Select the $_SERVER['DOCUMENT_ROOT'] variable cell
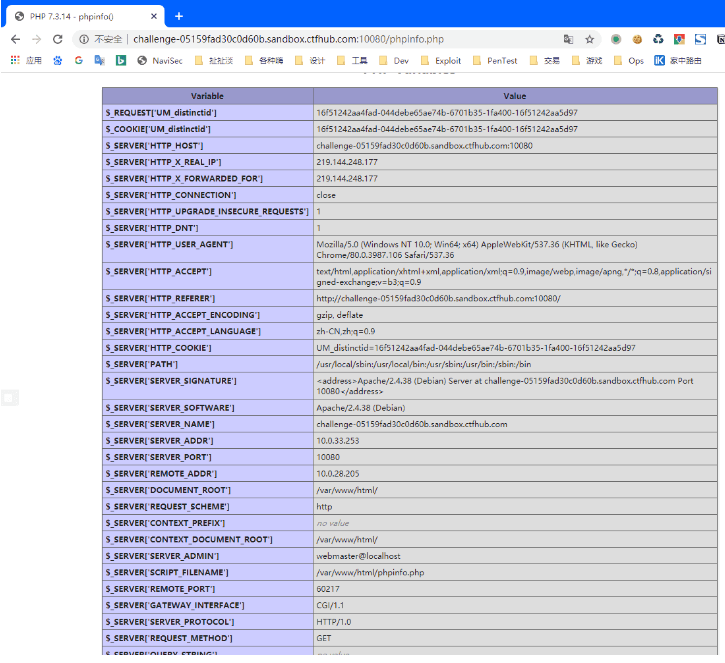This screenshot has height=663, width=725. coord(208,490)
